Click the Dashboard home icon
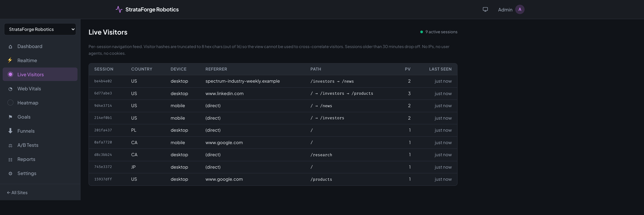644x215 pixels. coord(10,46)
